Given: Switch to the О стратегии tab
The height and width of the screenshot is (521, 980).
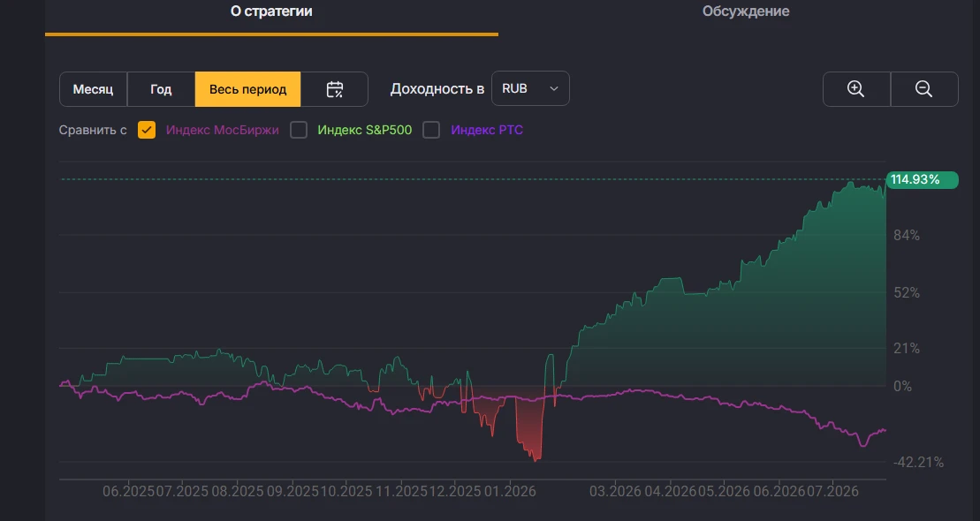Looking at the screenshot, I should [x=271, y=11].
